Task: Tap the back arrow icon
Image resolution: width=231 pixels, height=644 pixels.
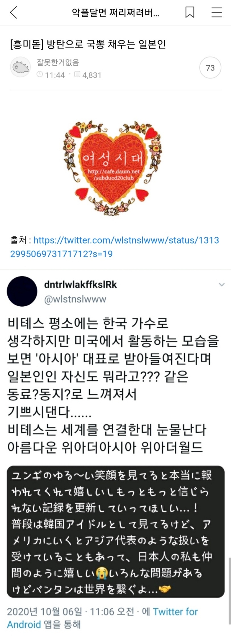Action: pos(13,13)
